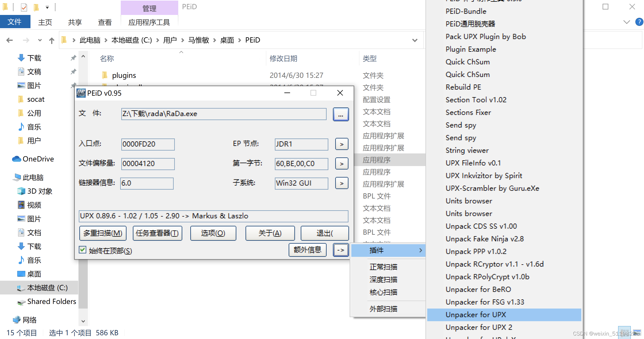Click the 多重扫描(M) button
This screenshot has height=339, width=644.
coord(103,233)
